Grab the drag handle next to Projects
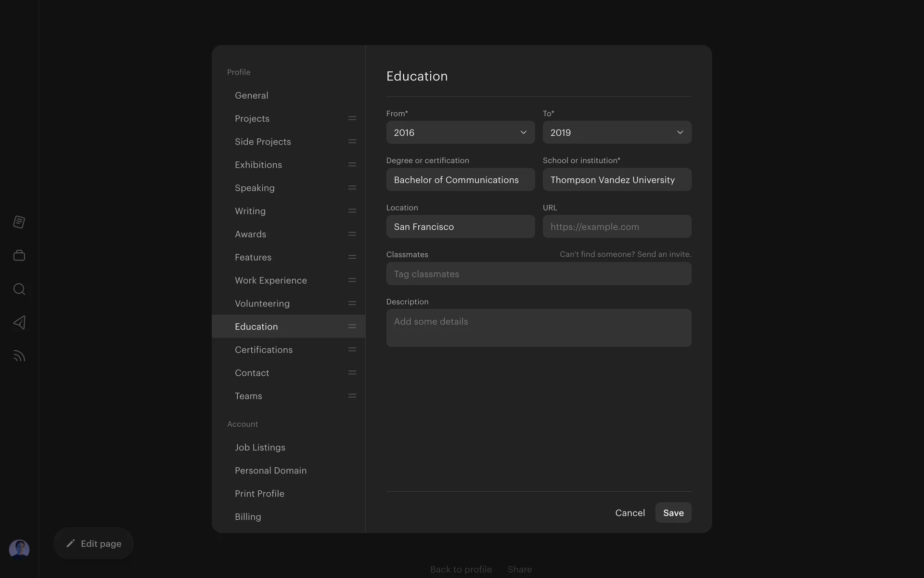 [x=352, y=118]
